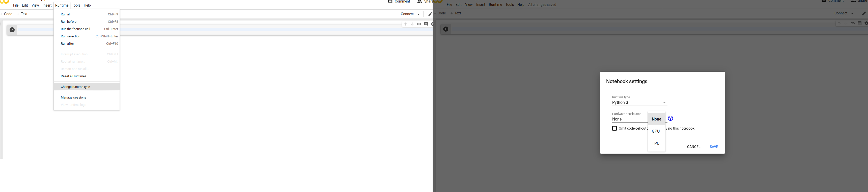This screenshot has width=868, height=192.
Task: Expand the Runtime type dropdown showing Python 3
Action: pos(639,103)
